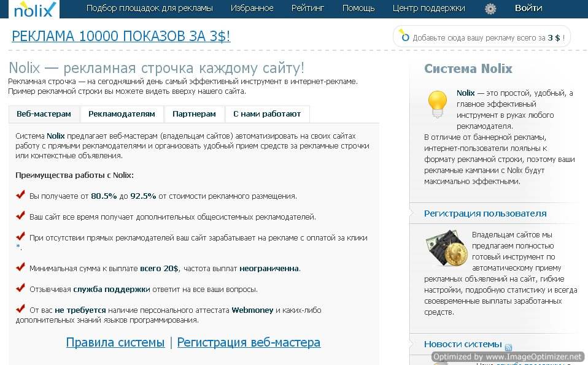Click the Новости системы heading
Viewport: 588px width, 365px height.
coord(463,344)
